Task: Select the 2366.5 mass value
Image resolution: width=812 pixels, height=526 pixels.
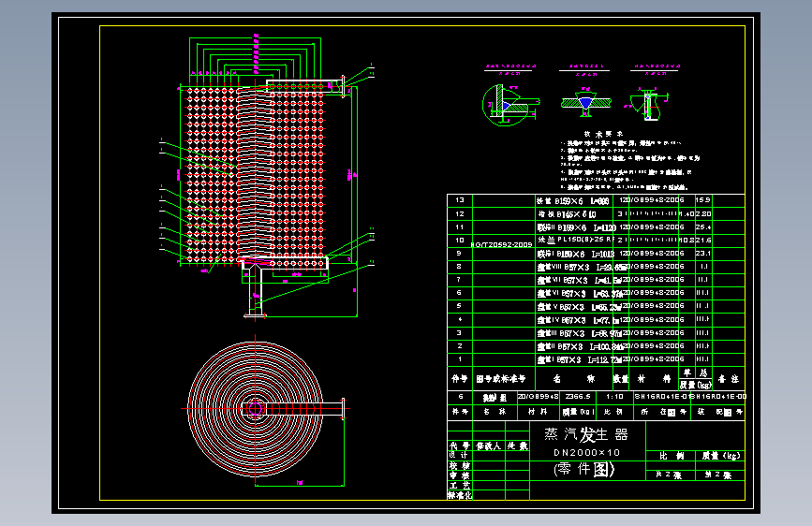Action: [x=578, y=397]
